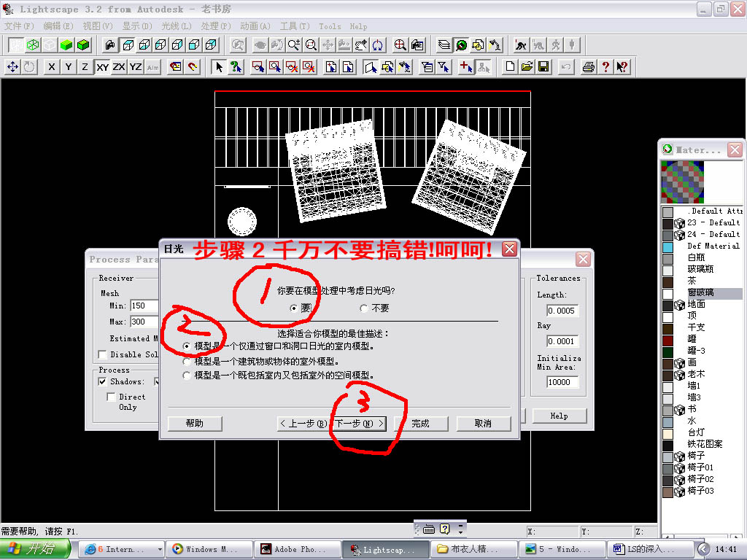The width and height of the screenshot is (747, 560).
Task: Choose the arrow Select tool
Action: [218, 67]
